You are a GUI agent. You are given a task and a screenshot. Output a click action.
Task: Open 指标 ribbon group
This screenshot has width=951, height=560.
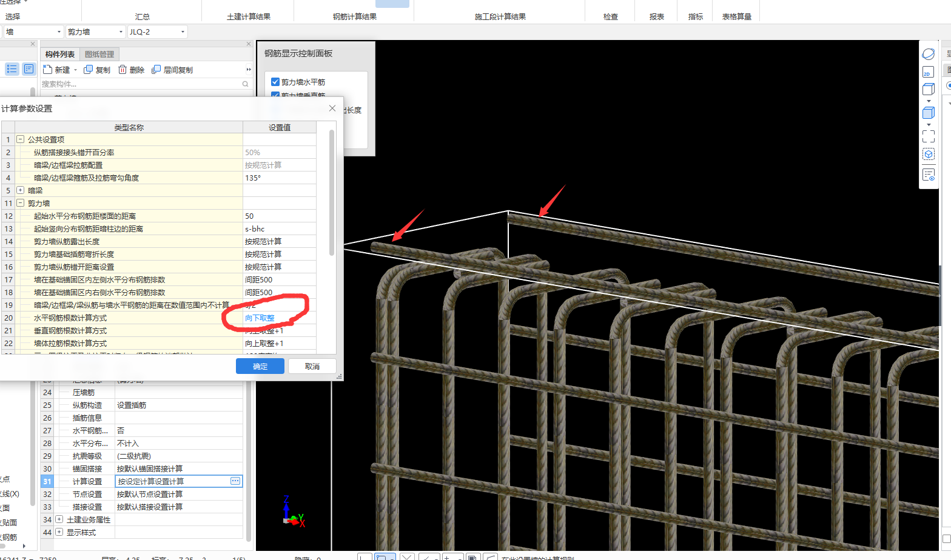(x=696, y=17)
